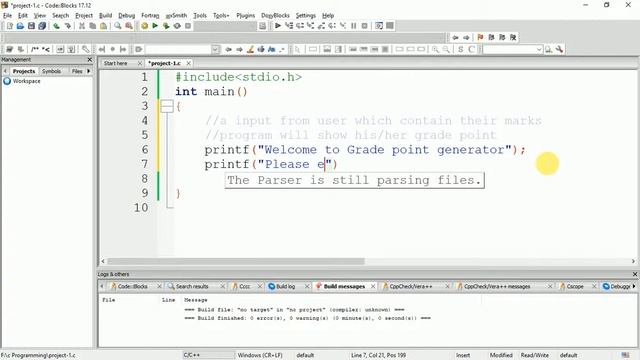Run the program with green play icon

click(x=155, y=26)
